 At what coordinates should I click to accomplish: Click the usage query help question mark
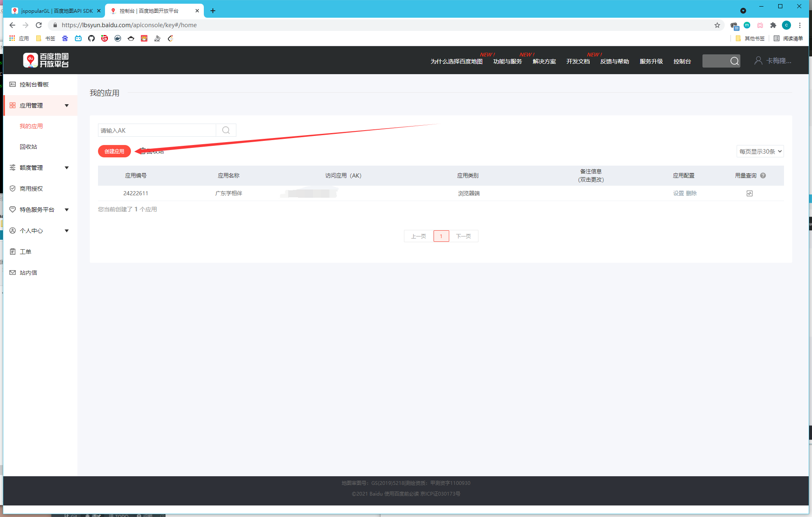763,175
